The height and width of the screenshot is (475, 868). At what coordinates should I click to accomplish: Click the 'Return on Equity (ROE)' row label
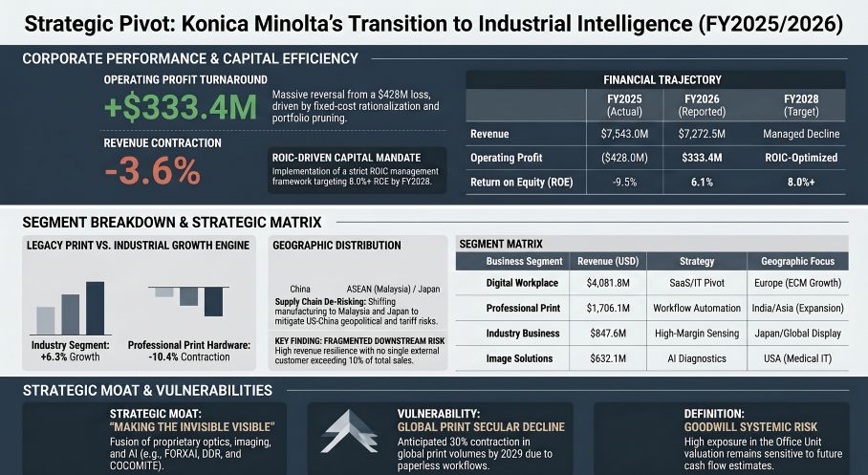tap(521, 183)
